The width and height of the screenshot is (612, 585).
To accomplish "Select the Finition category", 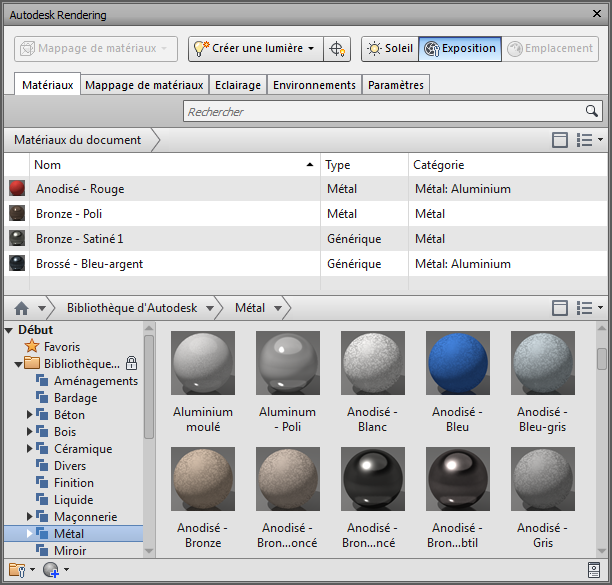I will [x=65, y=483].
